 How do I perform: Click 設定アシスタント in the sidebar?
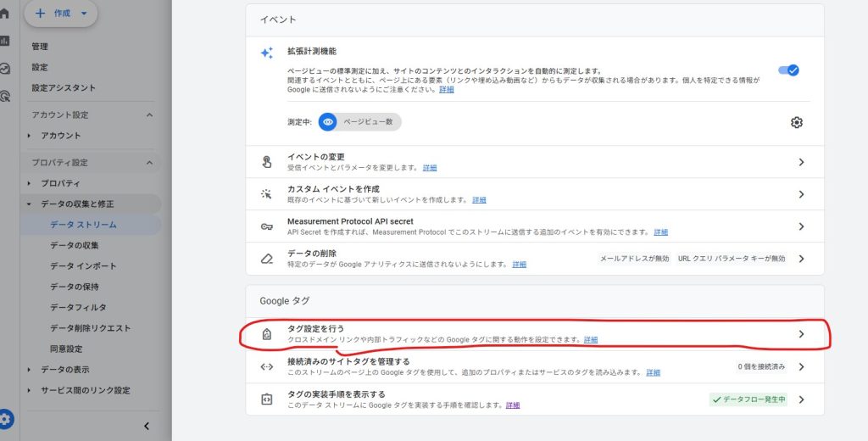click(x=64, y=87)
